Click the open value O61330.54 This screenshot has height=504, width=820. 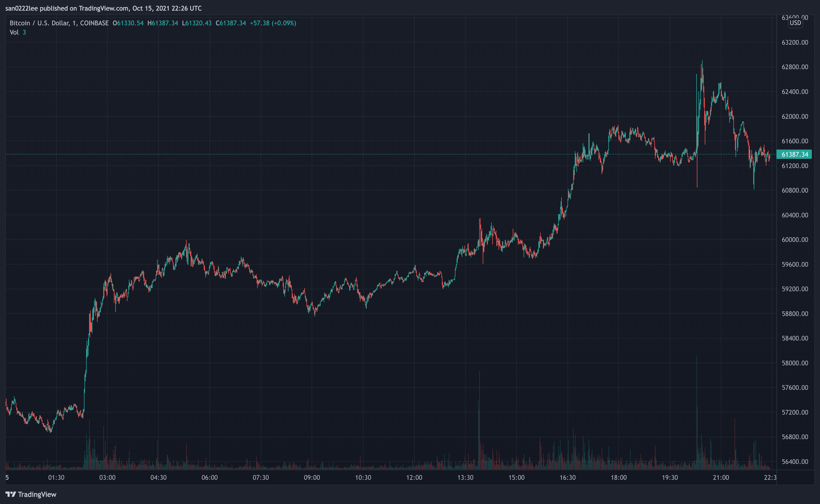(x=128, y=23)
